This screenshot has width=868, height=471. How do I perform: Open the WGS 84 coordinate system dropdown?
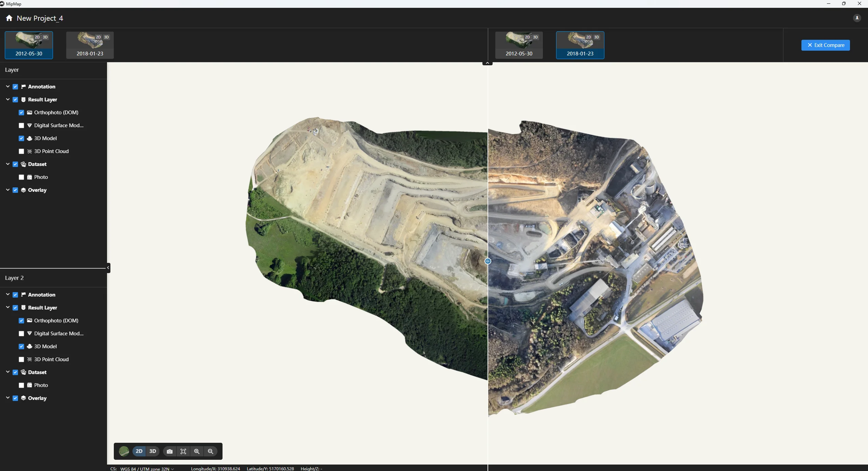pos(147,469)
